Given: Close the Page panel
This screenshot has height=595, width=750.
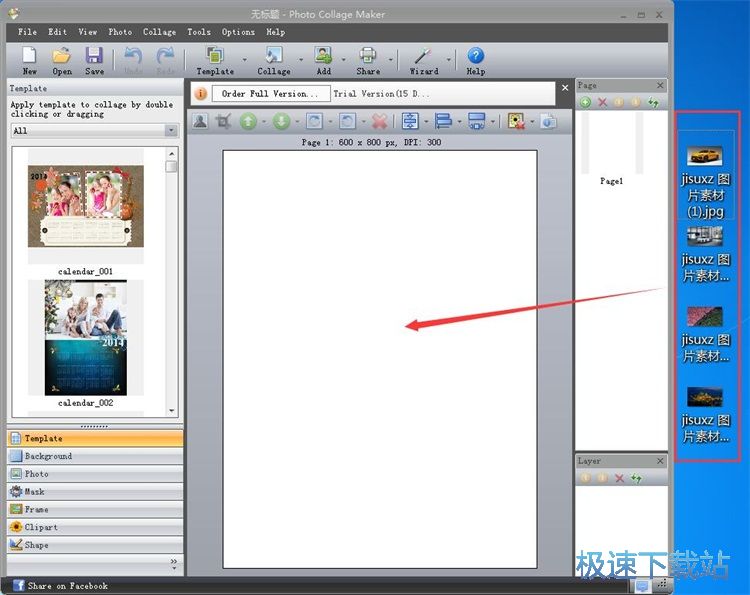Looking at the screenshot, I should tap(660, 86).
